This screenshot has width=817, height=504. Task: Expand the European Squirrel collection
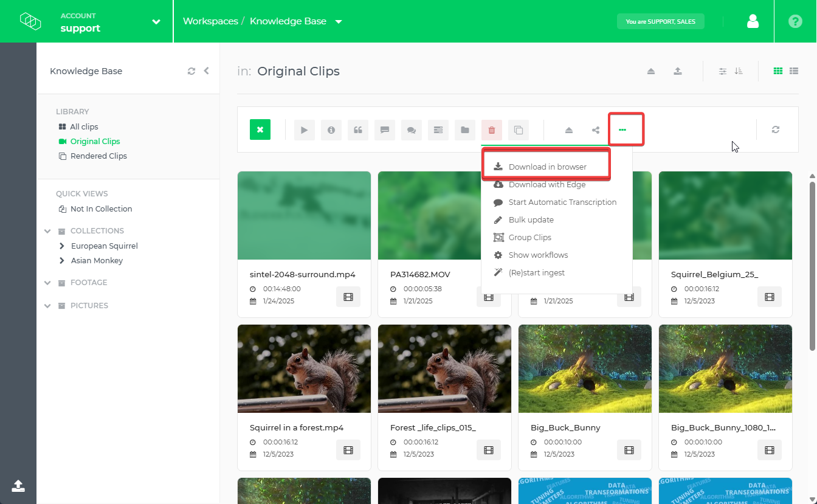(62, 246)
